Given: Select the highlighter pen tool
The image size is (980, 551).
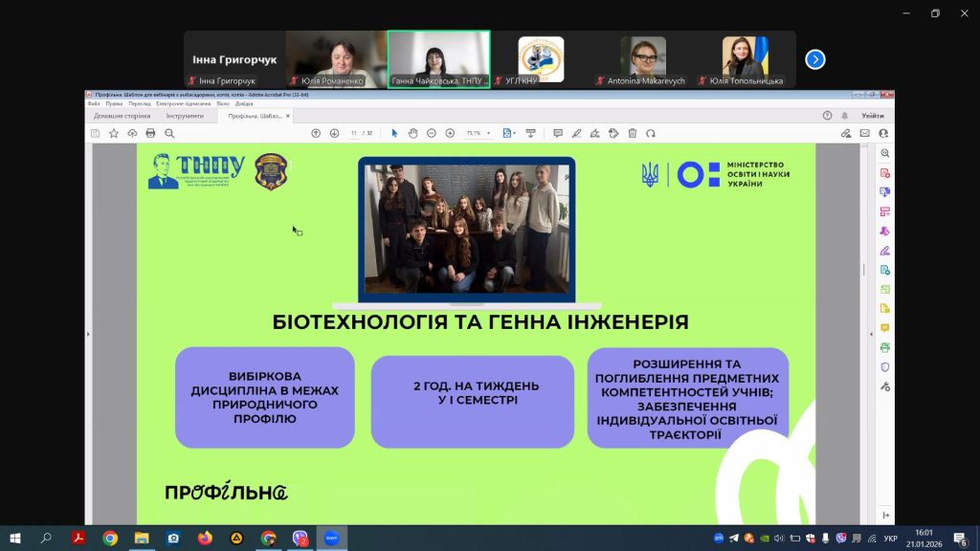Looking at the screenshot, I should [x=576, y=133].
